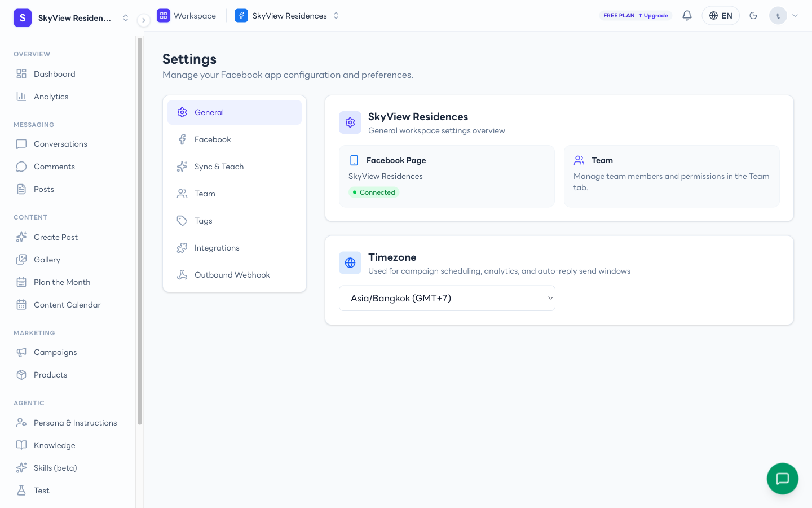
Task: Open Campaigns megaphone icon
Action: point(21,352)
